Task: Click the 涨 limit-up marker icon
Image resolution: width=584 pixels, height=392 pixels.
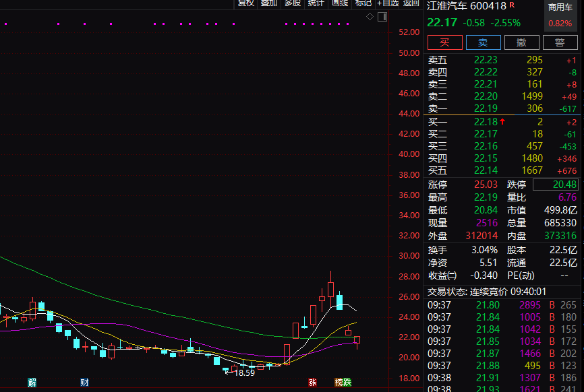Action: click(312, 382)
